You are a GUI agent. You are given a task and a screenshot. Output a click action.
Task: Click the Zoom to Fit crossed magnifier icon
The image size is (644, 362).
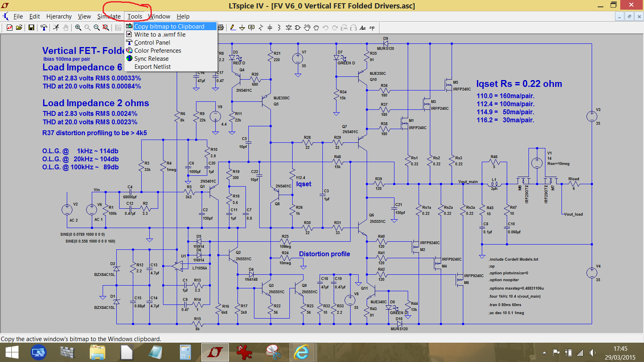106,27
